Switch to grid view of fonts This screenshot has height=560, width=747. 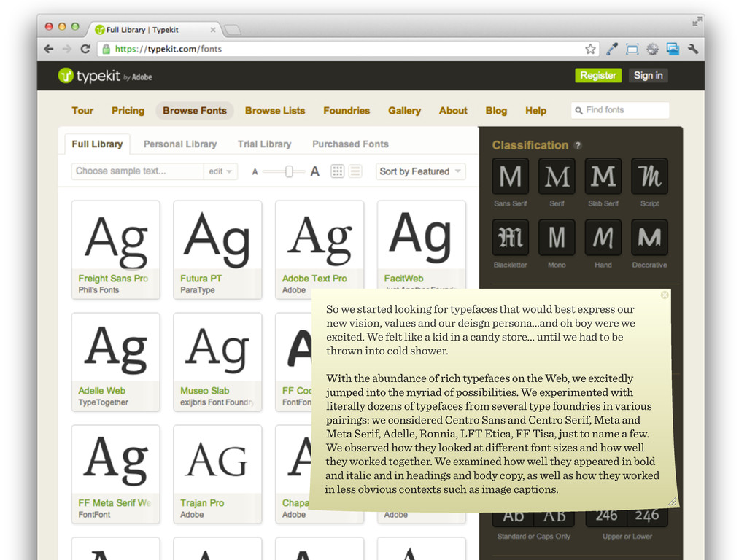pos(337,171)
